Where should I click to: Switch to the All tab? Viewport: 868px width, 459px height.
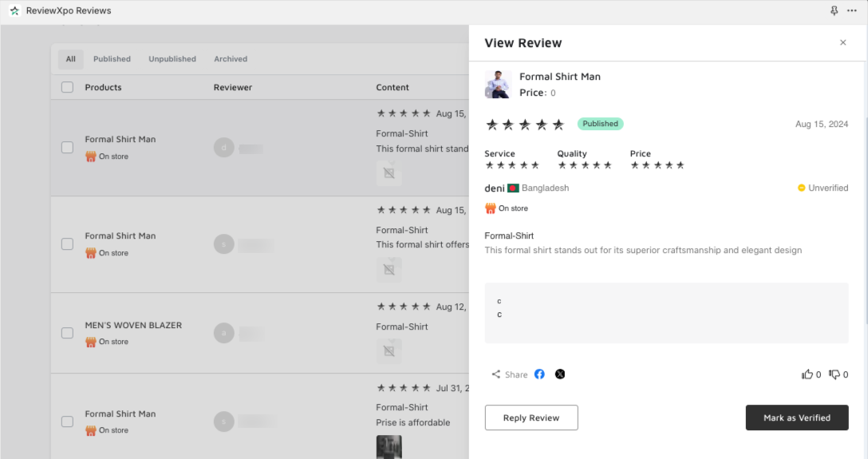tap(71, 59)
